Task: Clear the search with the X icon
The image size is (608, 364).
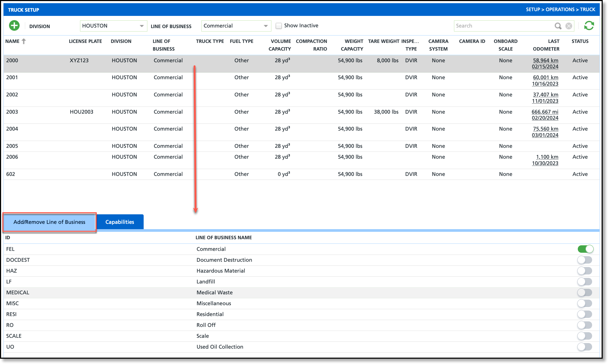Action: pyautogui.click(x=569, y=26)
